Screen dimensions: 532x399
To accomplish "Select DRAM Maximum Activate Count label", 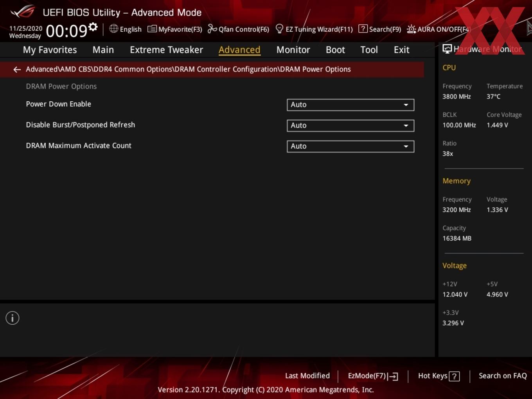I will pyautogui.click(x=78, y=146).
